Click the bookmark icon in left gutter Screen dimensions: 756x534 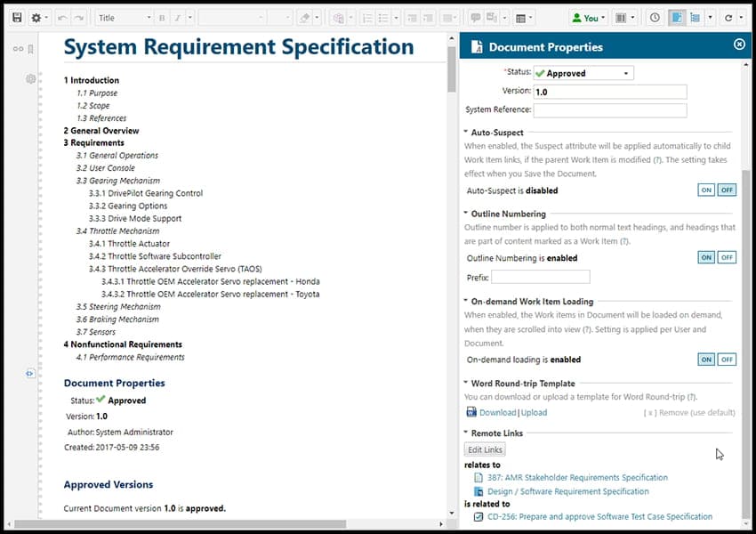coord(30,49)
